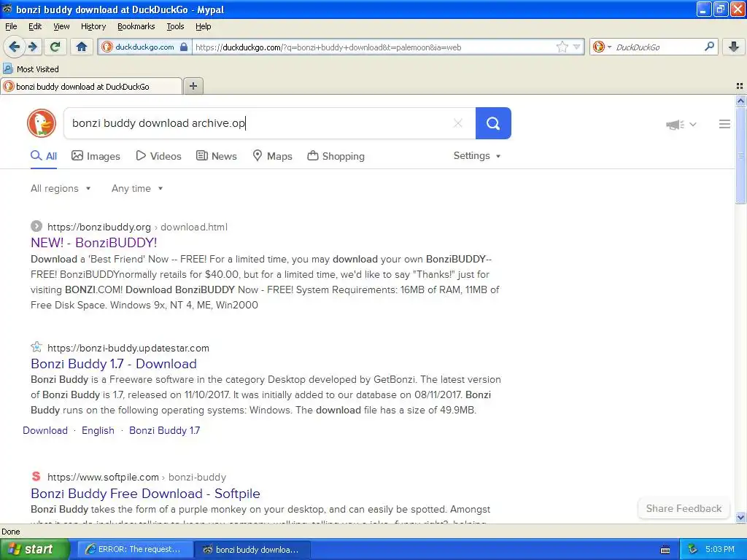Open the Help menu

pyautogui.click(x=203, y=26)
